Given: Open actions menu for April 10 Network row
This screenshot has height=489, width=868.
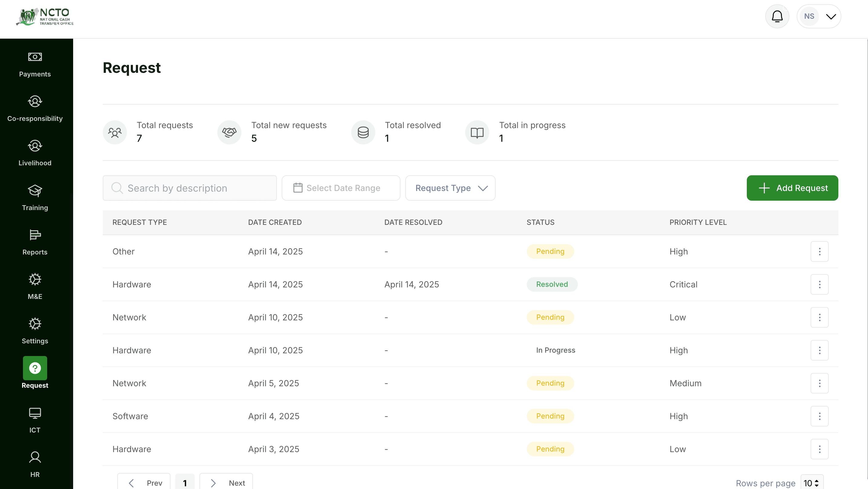Looking at the screenshot, I should pyautogui.click(x=819, y=317).
